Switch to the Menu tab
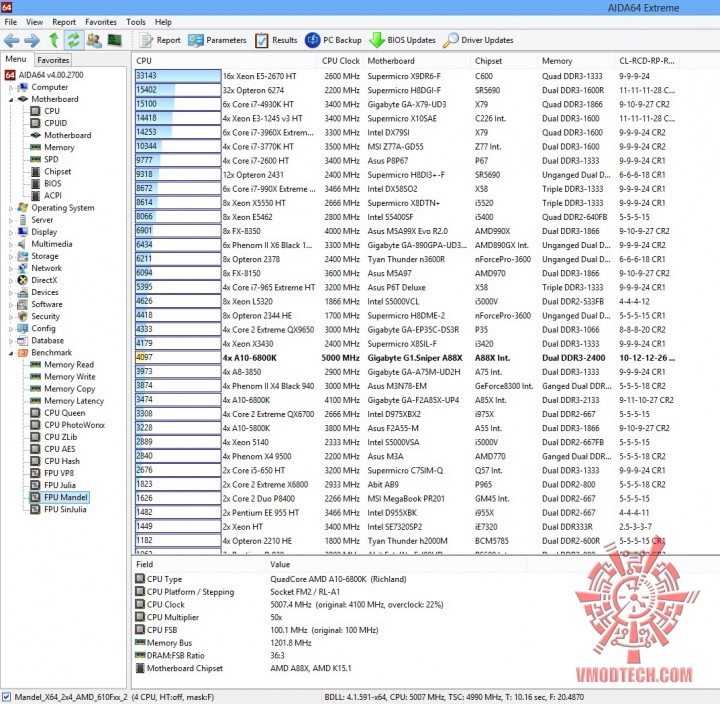The height and width of the screenshot is (704, 720). [x=16, y=59]
